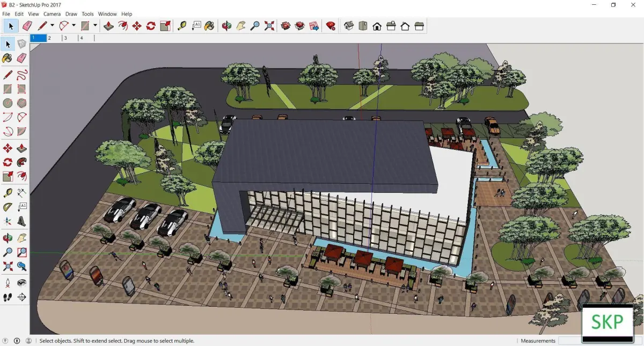Select the Text label tool in top toolbar

click(196, 25)
